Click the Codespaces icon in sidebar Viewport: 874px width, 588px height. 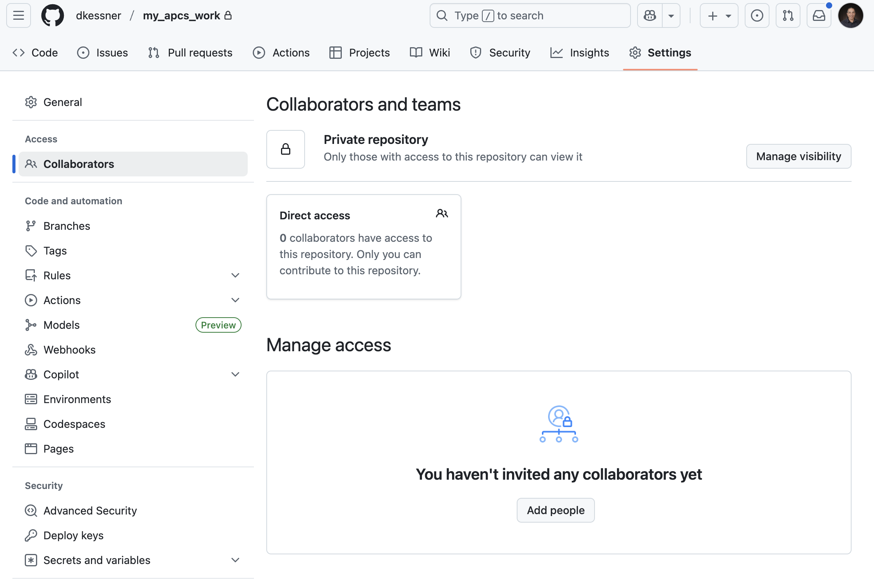(x=31, y=424)
